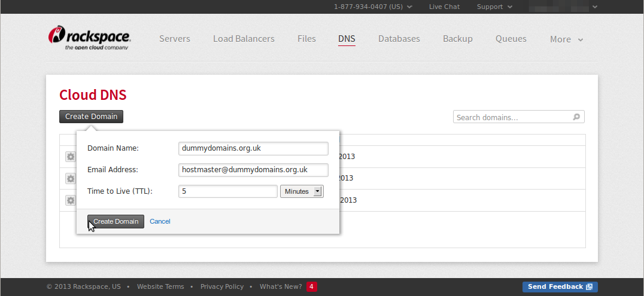Image resolution: width=644 pixels, height=296 pixels.
Task: Open Website Terms link
Action: (160, 286)
